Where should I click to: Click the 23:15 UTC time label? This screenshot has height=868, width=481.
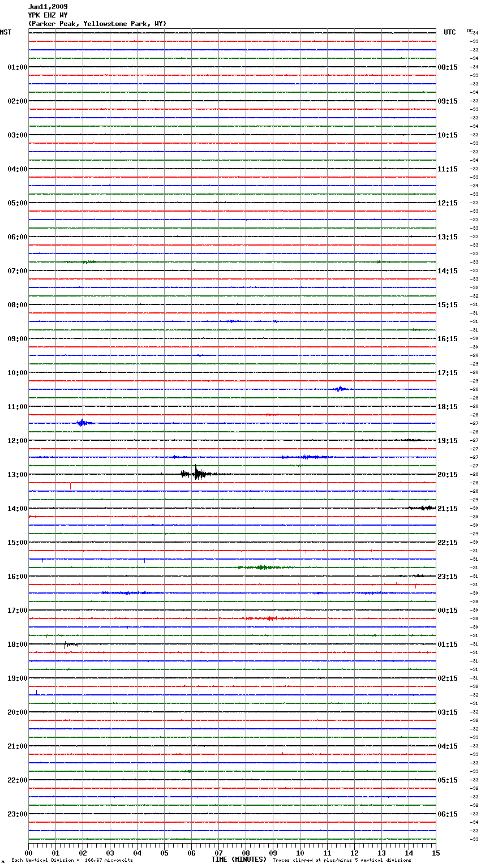(448, 577)
